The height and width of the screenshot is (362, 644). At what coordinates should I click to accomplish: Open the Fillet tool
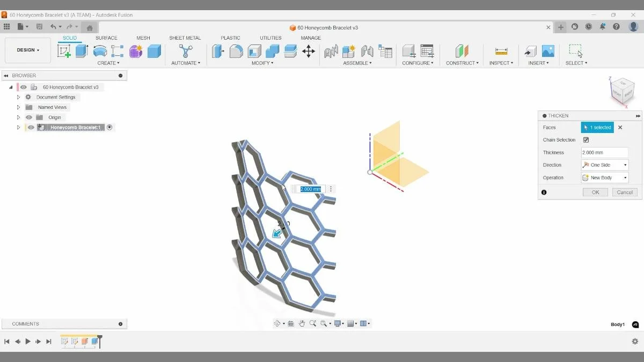[236, 51]
